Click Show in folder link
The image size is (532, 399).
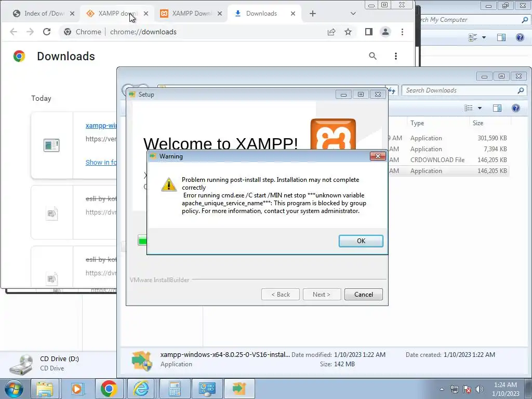101,163
